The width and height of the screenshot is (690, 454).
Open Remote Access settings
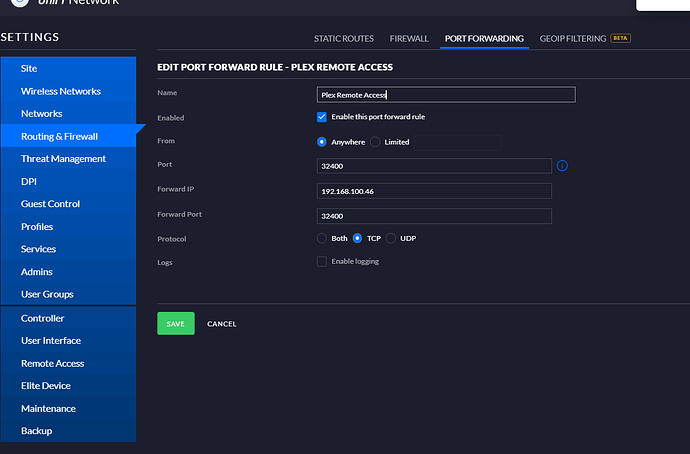(68, 363)
